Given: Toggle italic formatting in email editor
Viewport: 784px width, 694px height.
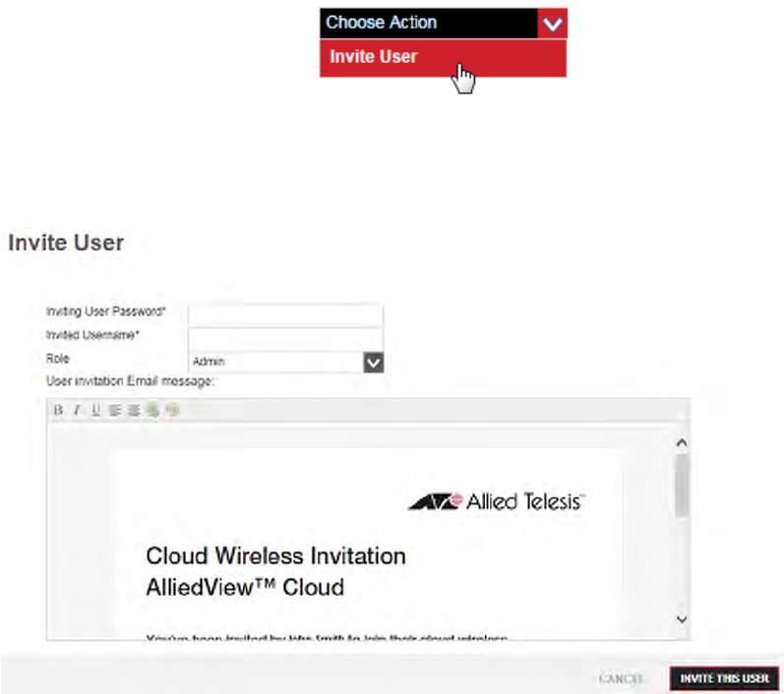Looking at the screenshot, I should (77, 410).
